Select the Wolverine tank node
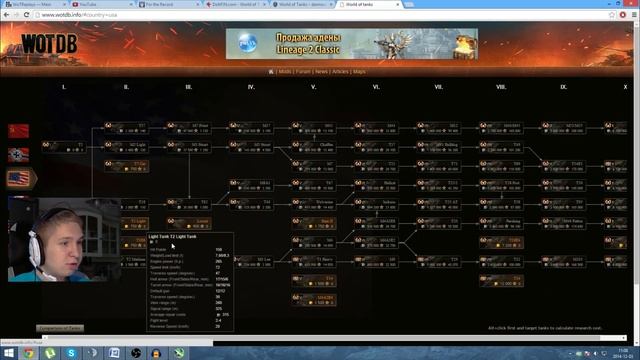640x360 pixels. pos(314,204)
